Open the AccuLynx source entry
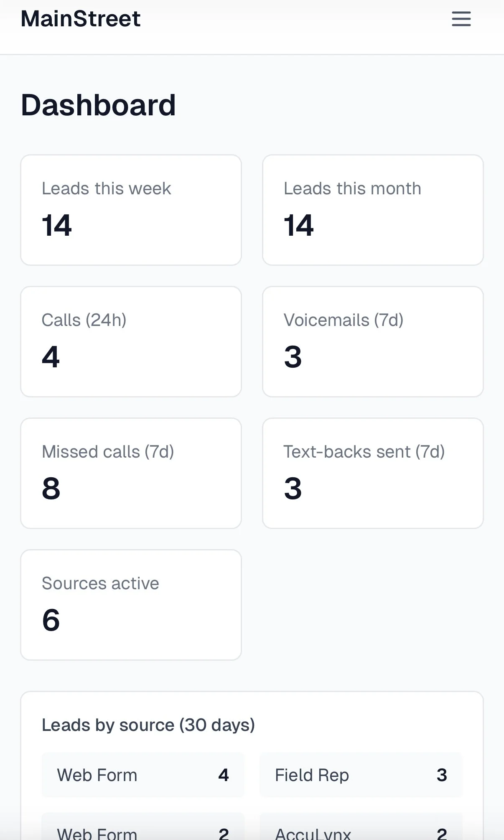This screenshot has width=504, height=840. tap(361, 832)
